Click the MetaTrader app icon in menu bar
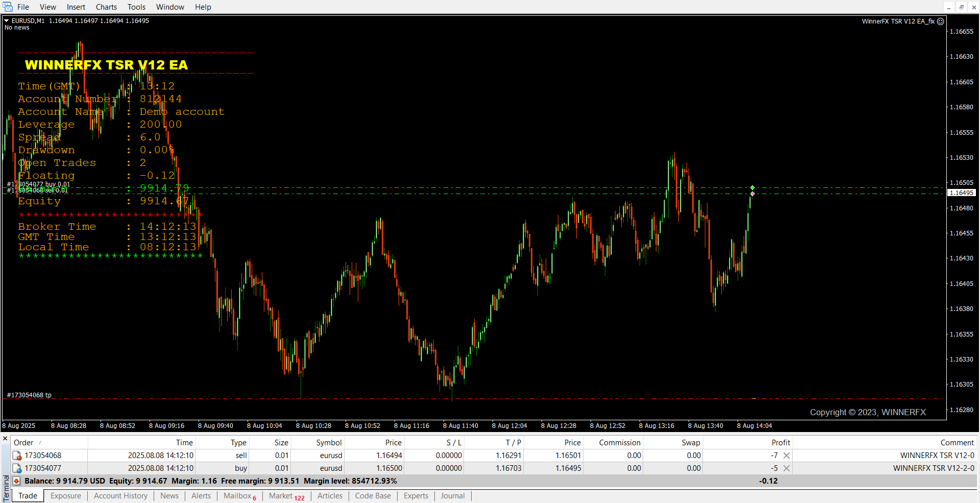This screenshot has width=980, height=503. [7, 7]
